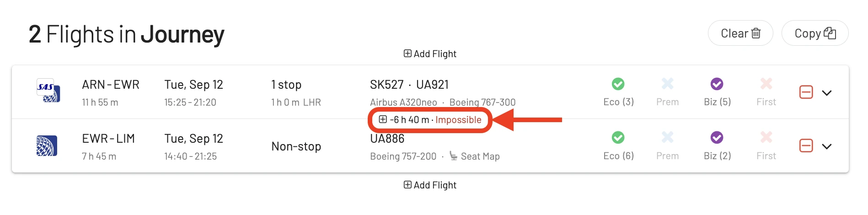
Task: Remove the ARN-EWR flight with minus icon
Action: tap(806, 92)
